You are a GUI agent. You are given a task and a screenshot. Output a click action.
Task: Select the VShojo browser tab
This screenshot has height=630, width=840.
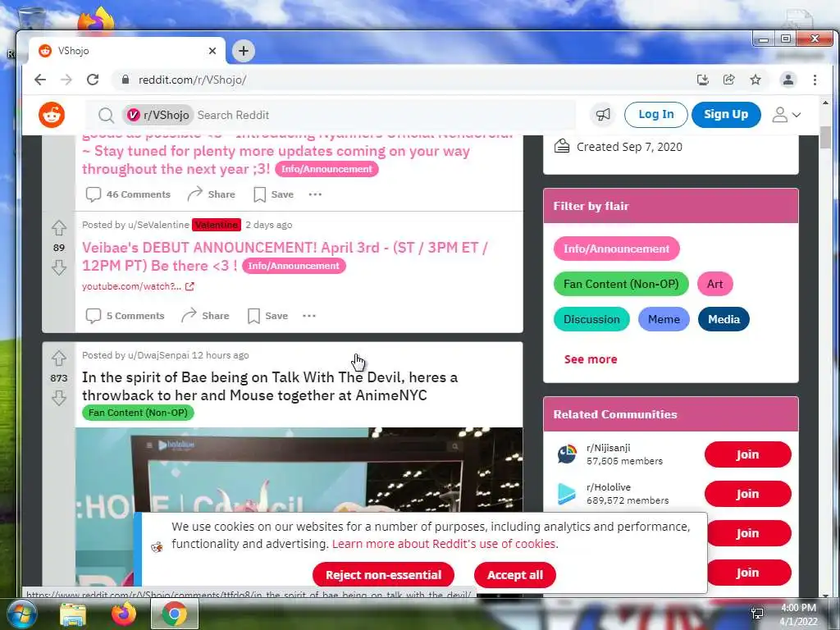127,51
